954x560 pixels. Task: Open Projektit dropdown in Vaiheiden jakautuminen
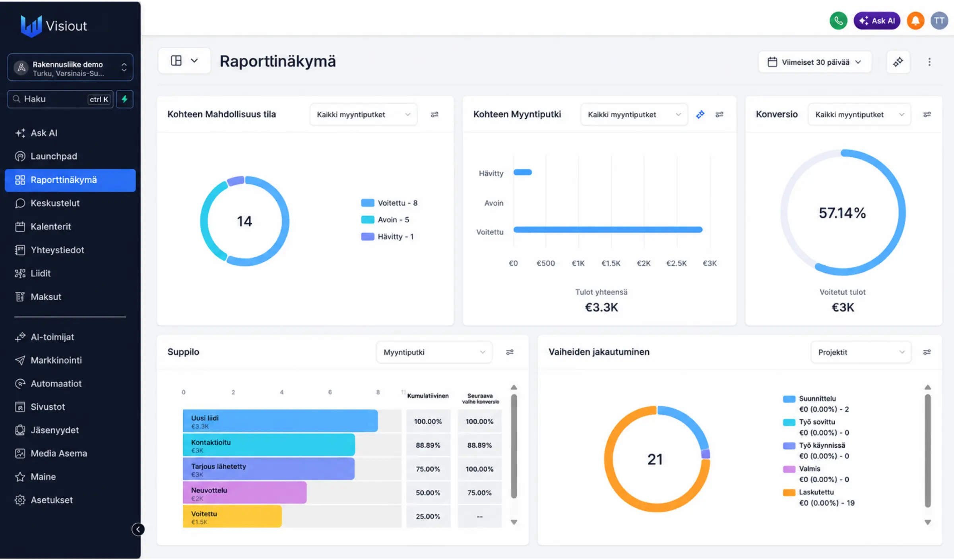[x=861, y=352]
